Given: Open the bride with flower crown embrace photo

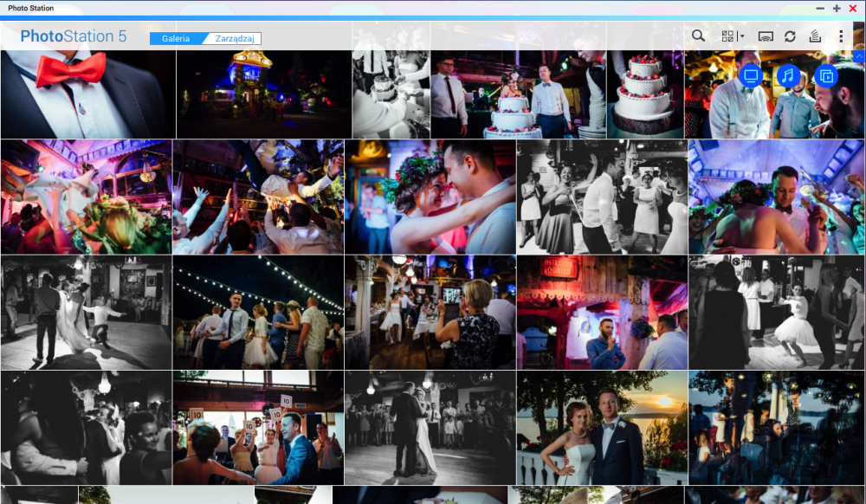Looking at the screenshot, I should tap(430, 197).
